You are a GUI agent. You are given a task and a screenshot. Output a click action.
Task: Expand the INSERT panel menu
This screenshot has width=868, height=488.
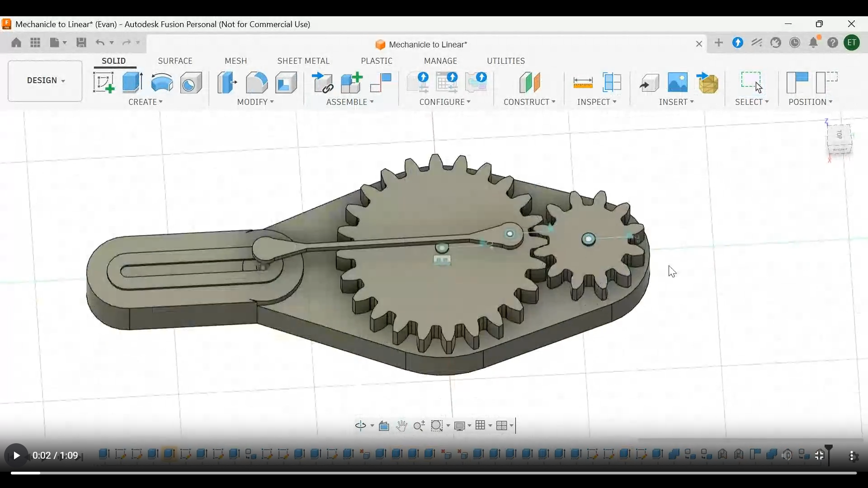(677, 103)
